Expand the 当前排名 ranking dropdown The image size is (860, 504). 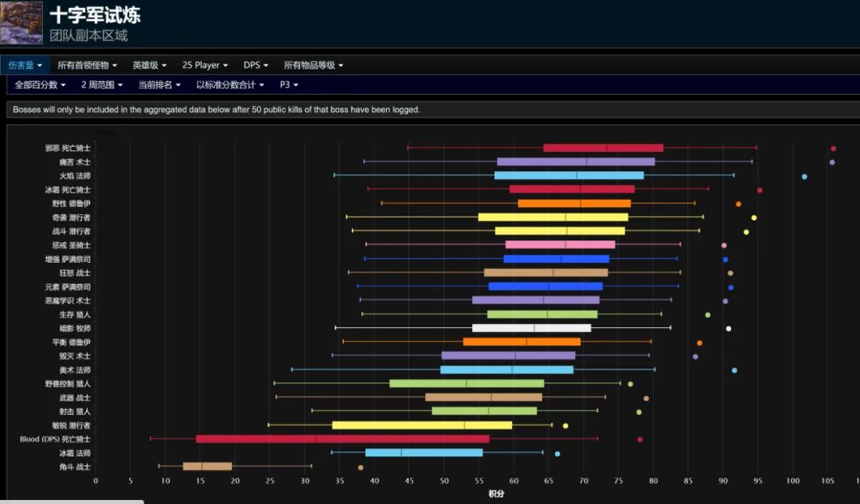coord(159,85)
